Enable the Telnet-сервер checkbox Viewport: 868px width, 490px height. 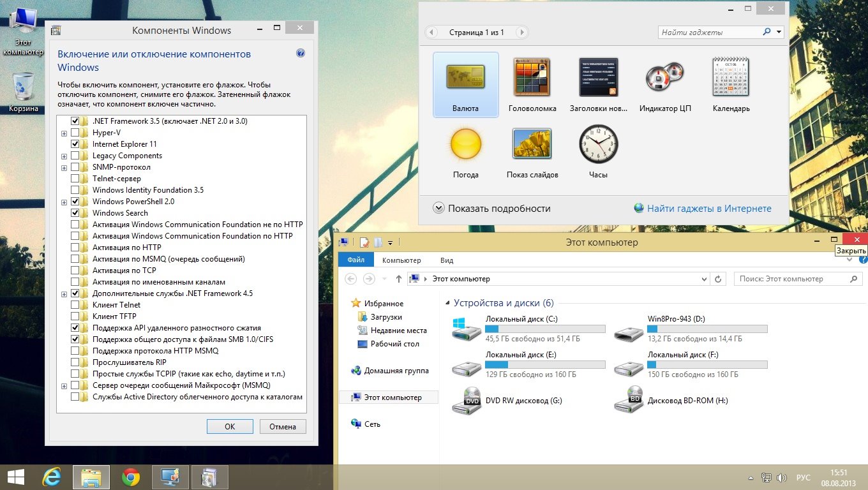[x=75, y=179]
